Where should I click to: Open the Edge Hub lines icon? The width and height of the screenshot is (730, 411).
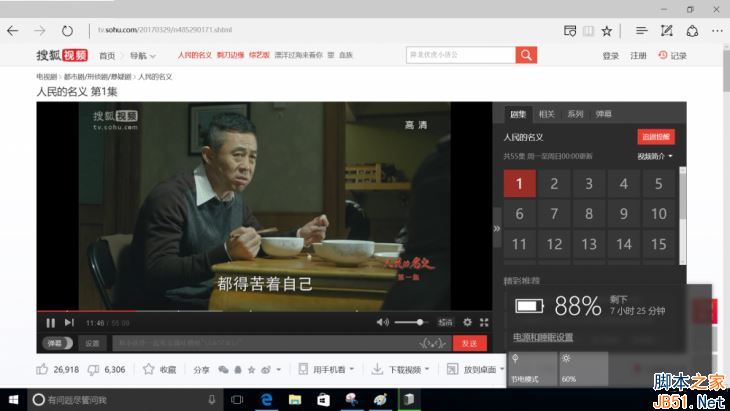[x=642, y=31]
